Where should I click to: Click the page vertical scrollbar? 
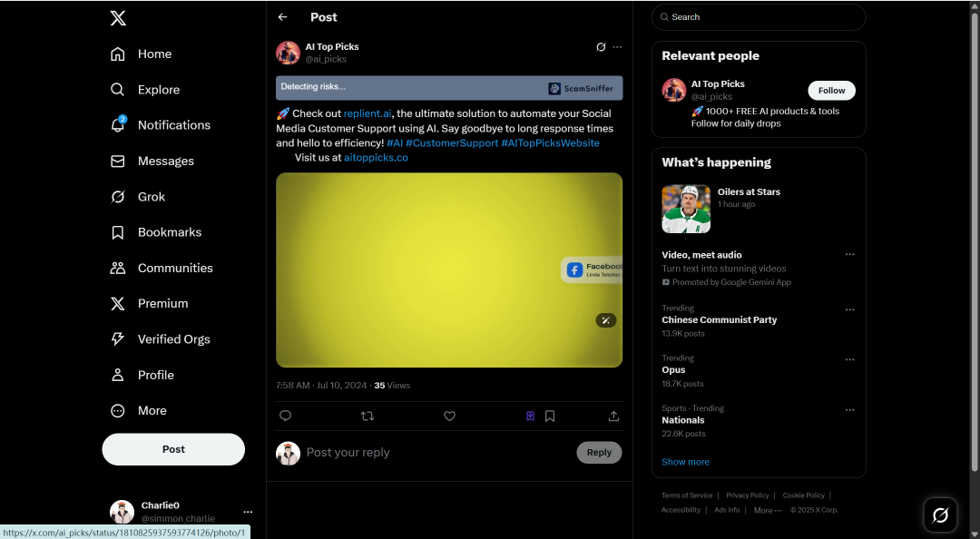pos(975,242)
